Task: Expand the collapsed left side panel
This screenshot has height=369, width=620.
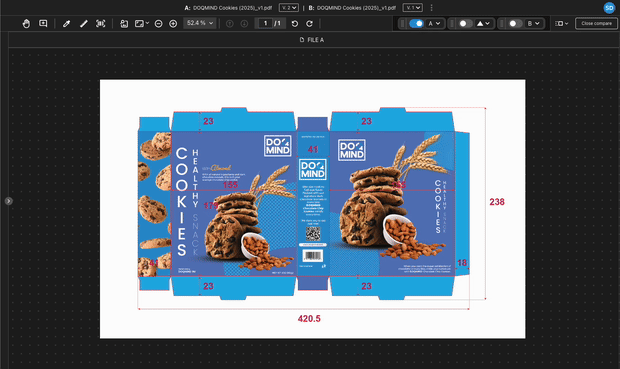Action: [x=8, y=201]
